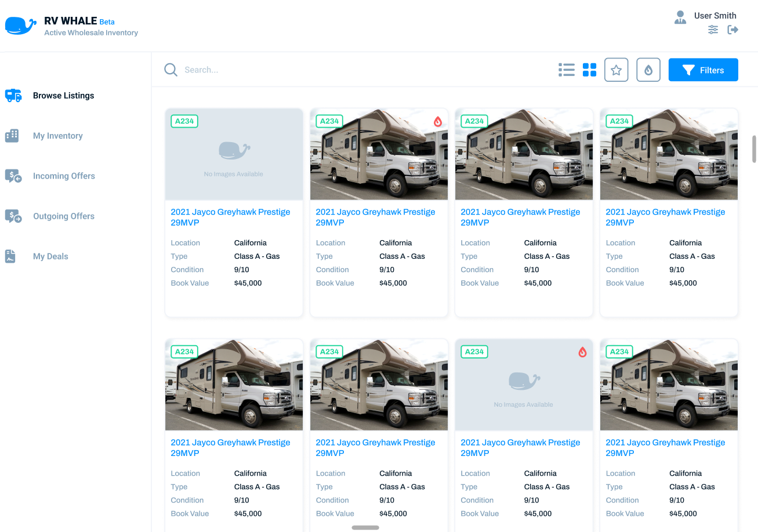Click flame icon on second-row no-image card
The width and height of the screenshot is (758, 532).
(583, 352)
